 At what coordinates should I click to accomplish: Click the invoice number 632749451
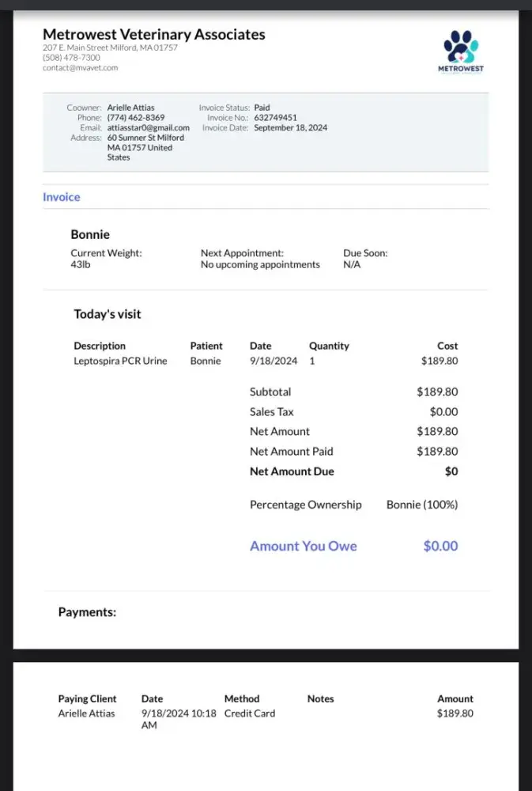[x=275, y=118]
